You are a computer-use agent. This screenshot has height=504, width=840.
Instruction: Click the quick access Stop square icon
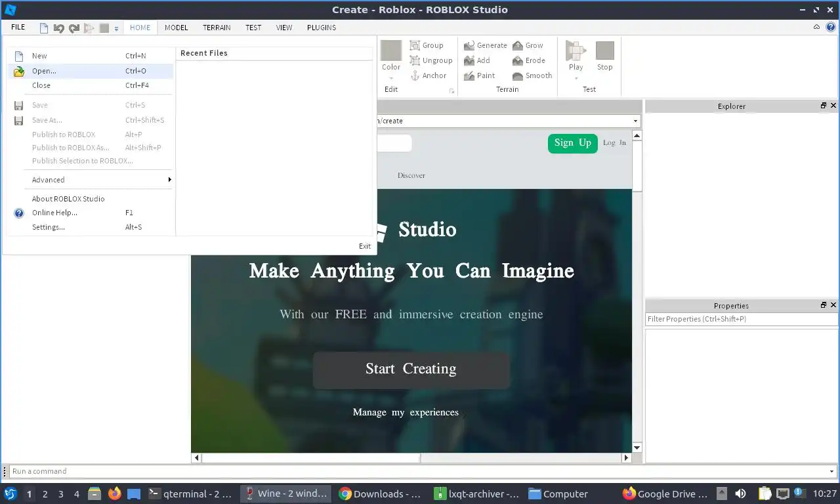(x=104, y=28)
